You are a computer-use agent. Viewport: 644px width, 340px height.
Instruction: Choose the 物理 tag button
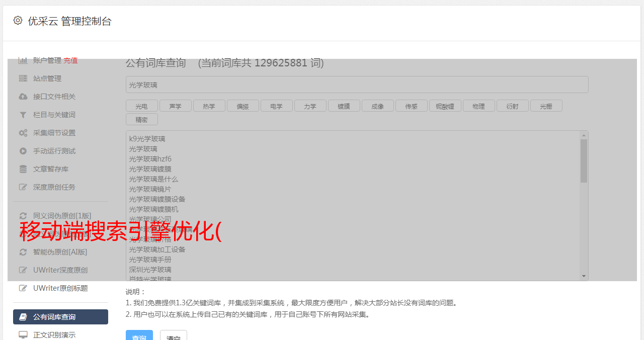click(x=479, y=106)
